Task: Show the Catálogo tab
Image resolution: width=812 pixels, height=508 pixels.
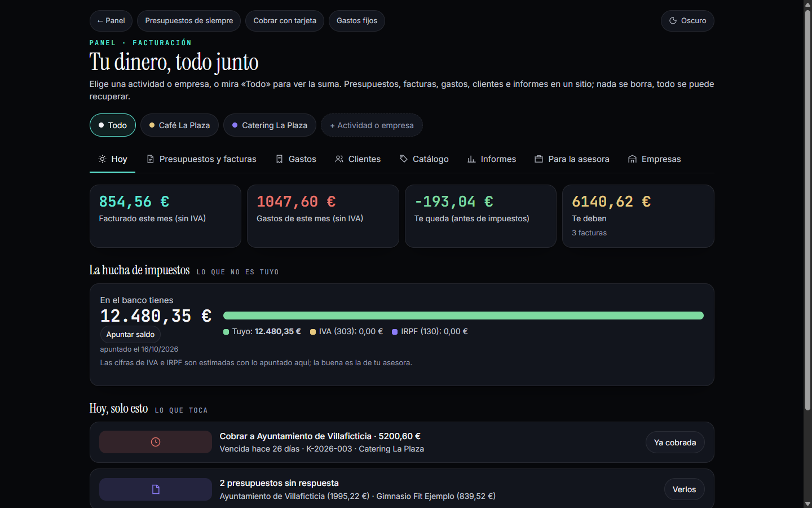Action: coord(424,159)
